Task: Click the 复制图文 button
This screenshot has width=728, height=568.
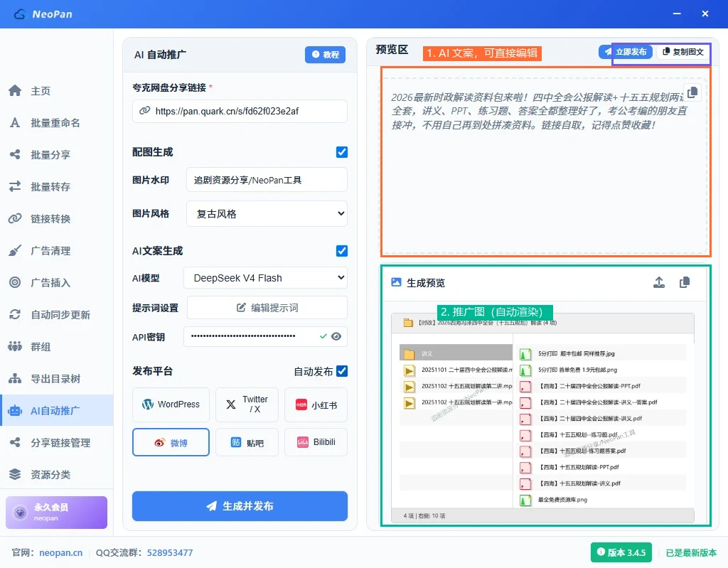Action: [683, 52]
